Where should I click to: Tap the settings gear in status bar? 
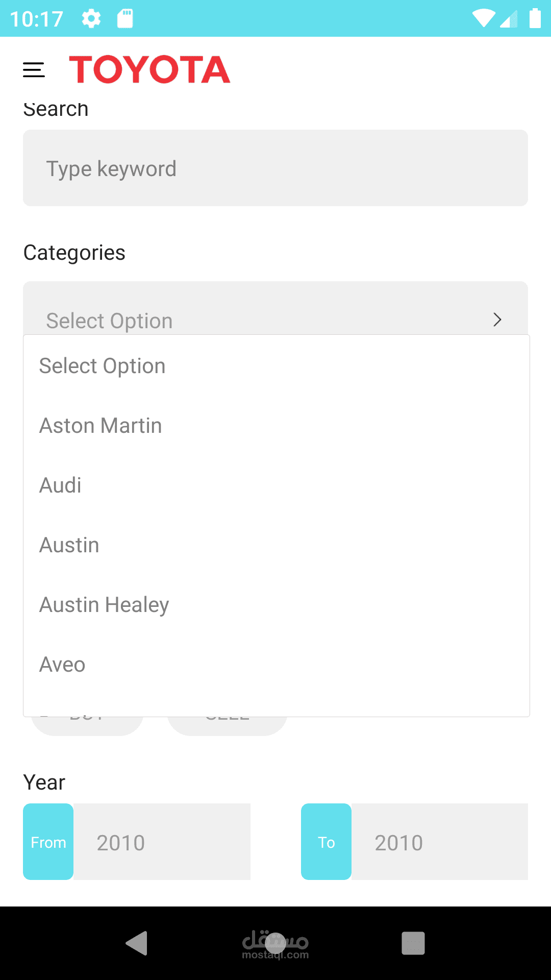click(x=91, y=19)
